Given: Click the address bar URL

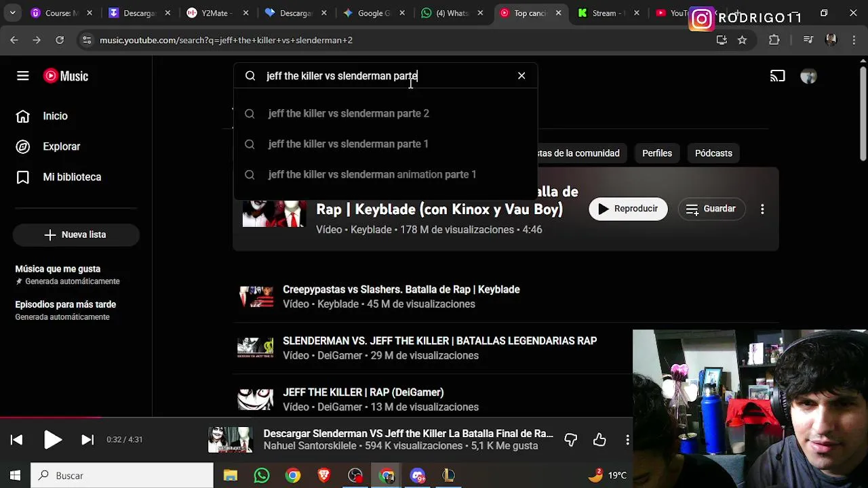Looking at the screenshot, I should point(226,40).
